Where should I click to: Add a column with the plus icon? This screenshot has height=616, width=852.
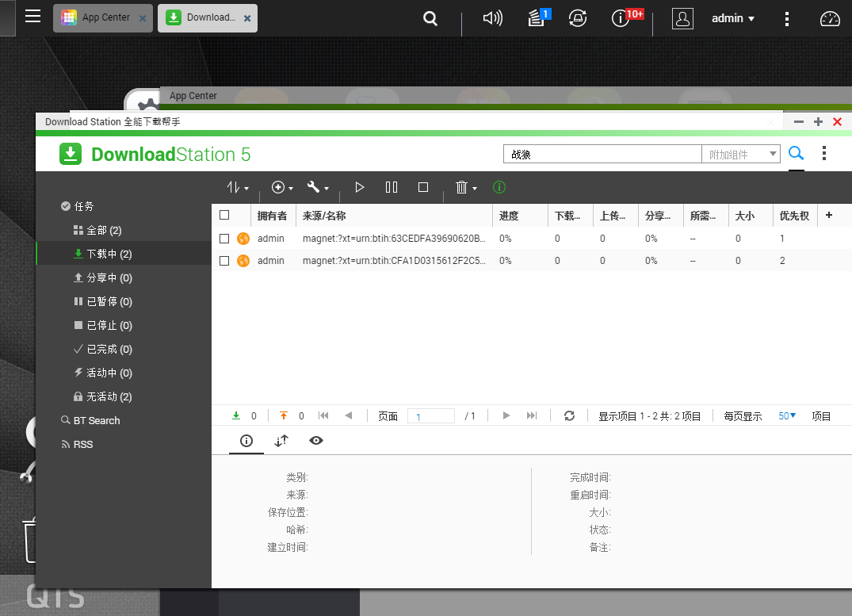tap(829, 216)
